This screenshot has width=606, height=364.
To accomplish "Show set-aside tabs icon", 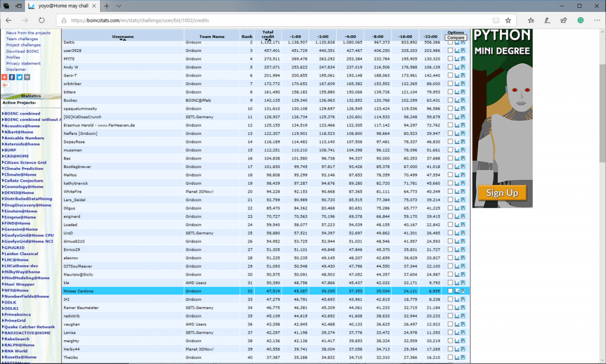I will point(6,6).
